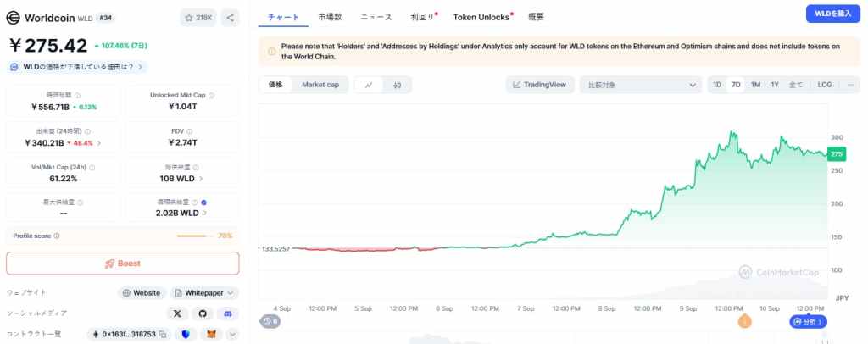
Task: Open more chart options ellipsis
Action: tap(851, 85)
